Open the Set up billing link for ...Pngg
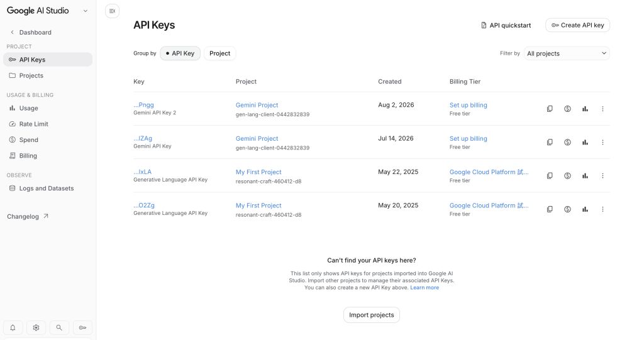 (x=468, y=105)
